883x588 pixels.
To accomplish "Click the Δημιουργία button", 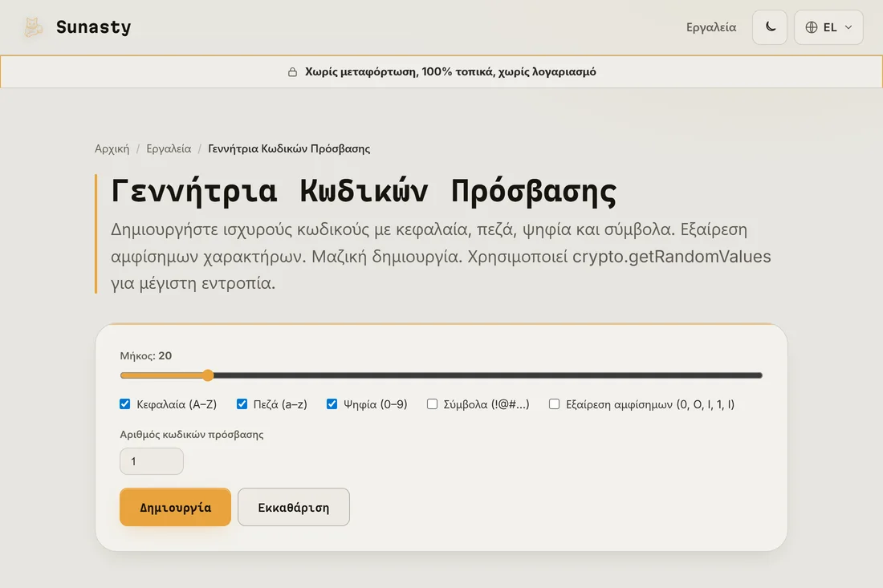I will click(x=175, y=507).
